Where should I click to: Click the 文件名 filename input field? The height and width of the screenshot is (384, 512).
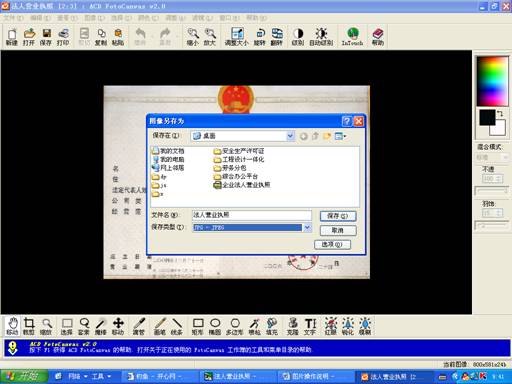click(x=252, y=215)
